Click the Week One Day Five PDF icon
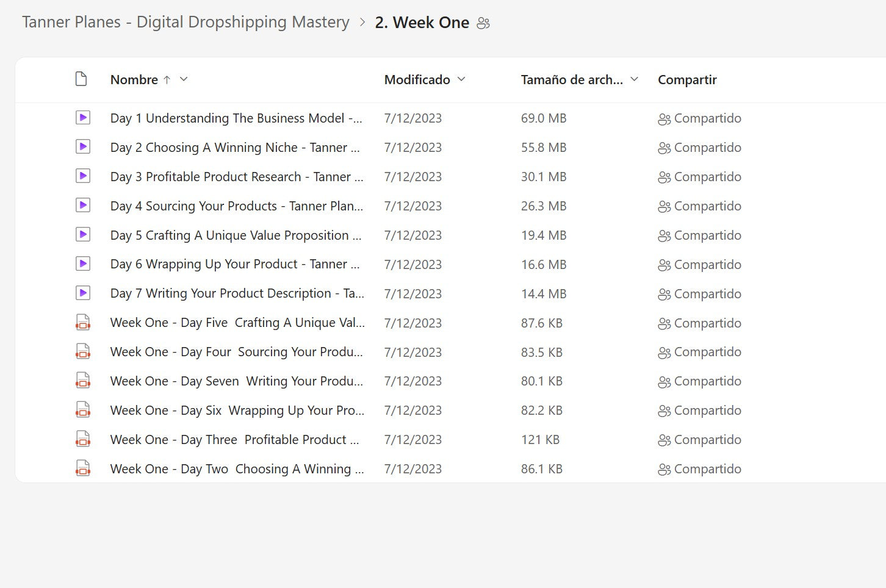 (83, 323)
